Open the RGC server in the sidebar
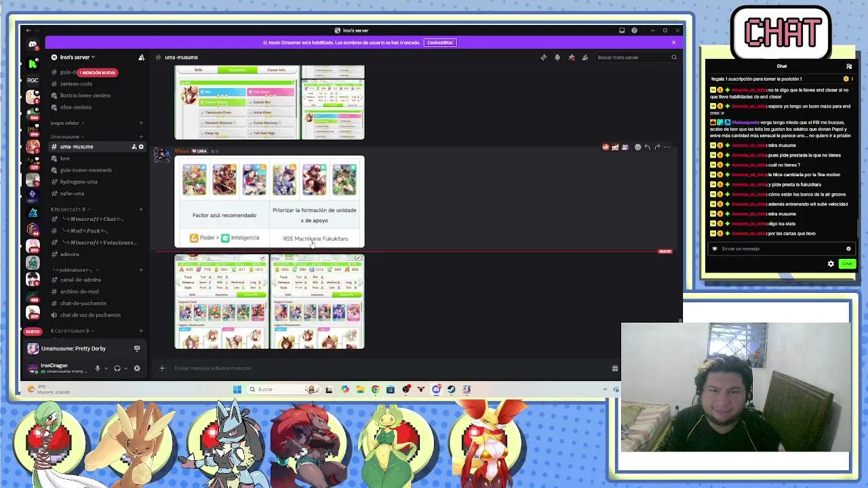The image size is (868, 488). [x=33, y=80]
